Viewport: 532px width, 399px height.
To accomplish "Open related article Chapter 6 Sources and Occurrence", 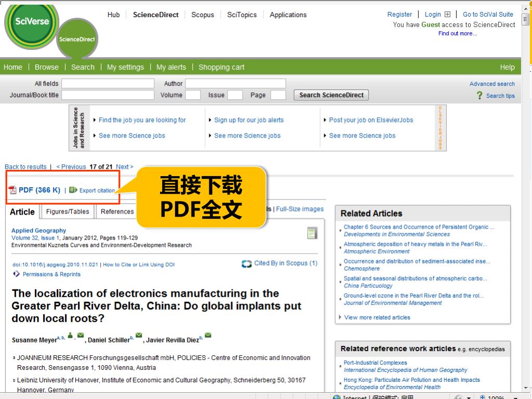I will coord(419,227).
